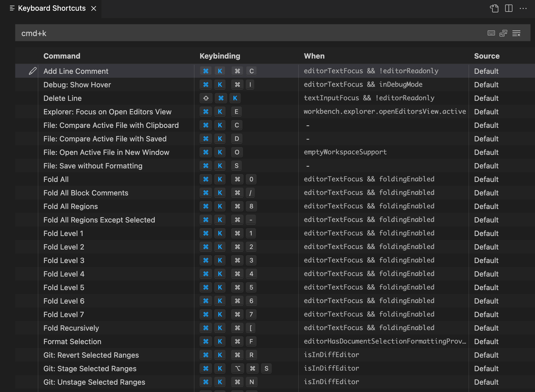Click the pencil to edit Add Line Comment
The width and height of the screenshot is (535, 392).
pos(32,71)
